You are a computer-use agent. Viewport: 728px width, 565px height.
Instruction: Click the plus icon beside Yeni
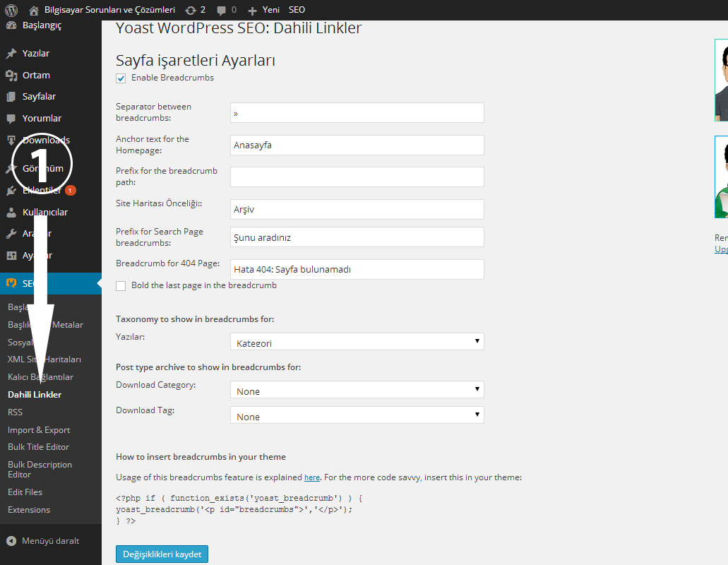(252, 10)
